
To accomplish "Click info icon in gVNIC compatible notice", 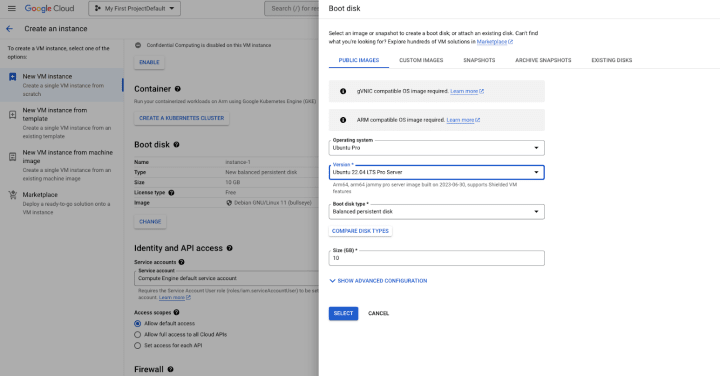I will pyautogui.click(x=343, y=91).
